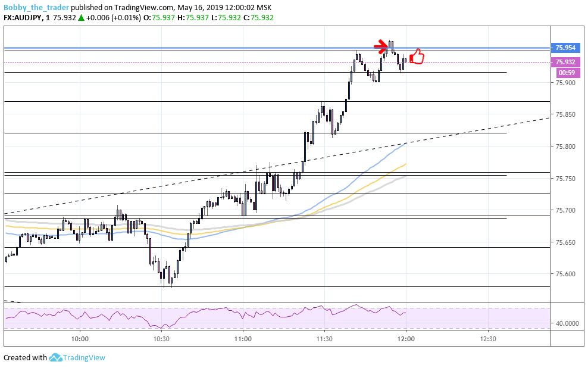Screen dimensions: 588x368
Task: Open the Bobby_the_trader author link
Action: coord(36,7)
